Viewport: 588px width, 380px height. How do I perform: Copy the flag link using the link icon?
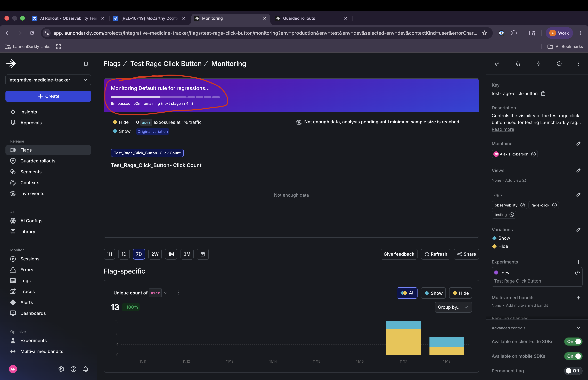click(497, 64)
